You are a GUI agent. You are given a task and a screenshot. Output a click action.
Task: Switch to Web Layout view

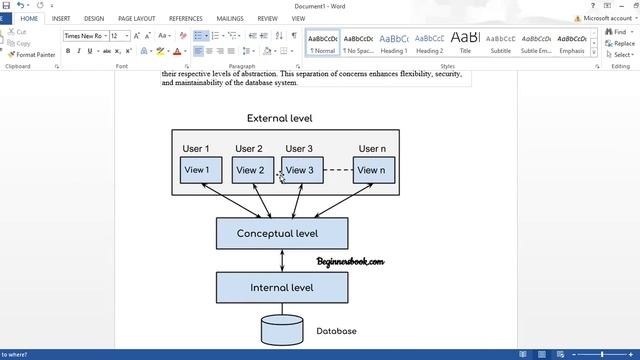[x=560, y=354]
